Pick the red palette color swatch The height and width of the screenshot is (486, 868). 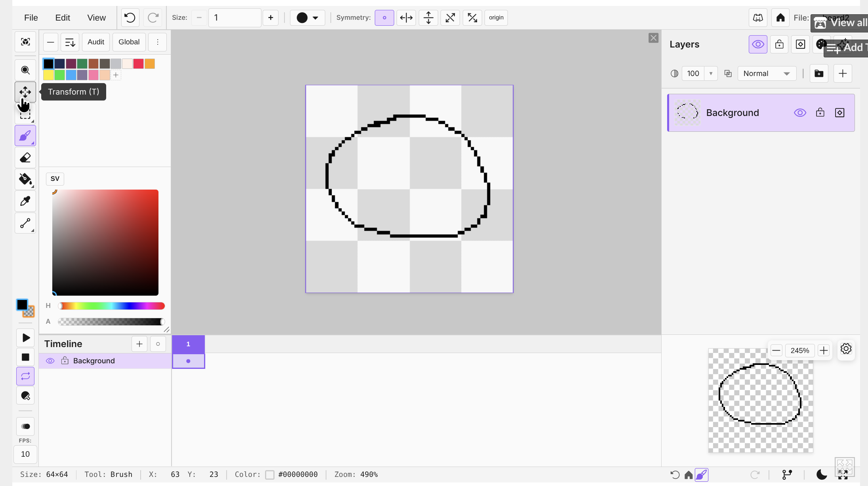138,64
